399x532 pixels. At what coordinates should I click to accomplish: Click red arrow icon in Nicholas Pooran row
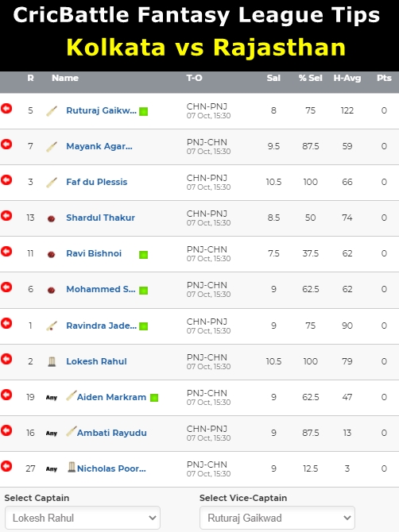click(6, 466)
